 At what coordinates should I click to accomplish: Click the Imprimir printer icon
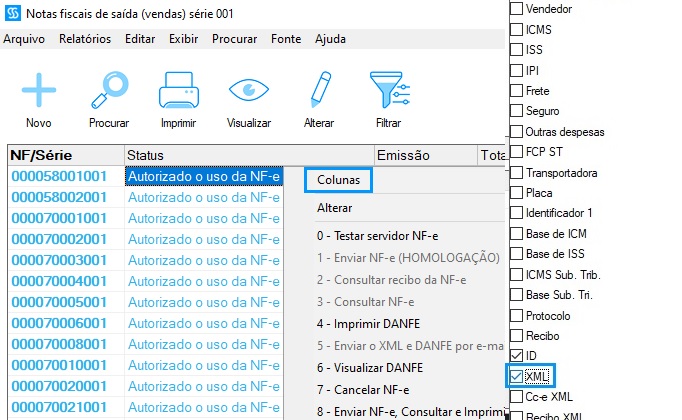coord(178,90)
